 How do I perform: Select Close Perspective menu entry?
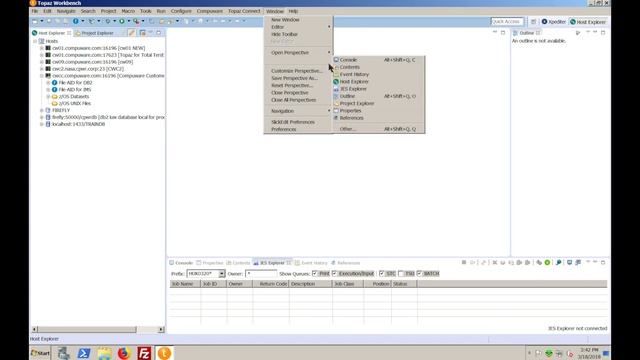(290, 93)
